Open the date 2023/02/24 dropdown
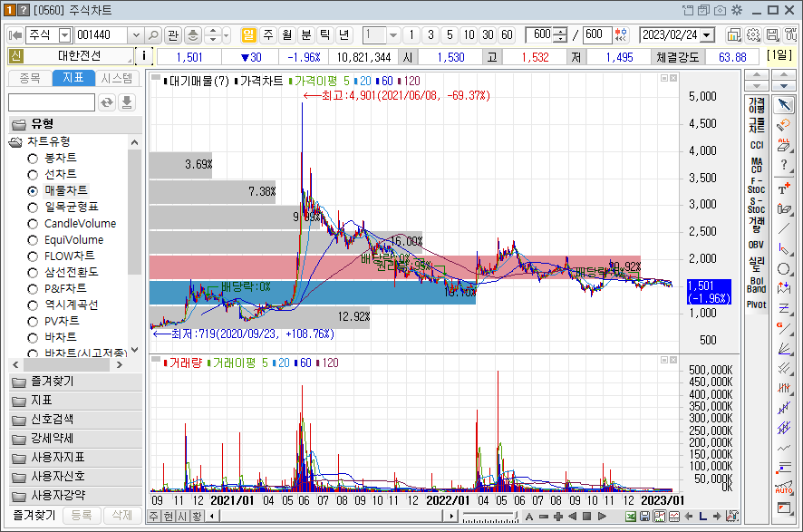The image size is (803, 532). point(707,34)
